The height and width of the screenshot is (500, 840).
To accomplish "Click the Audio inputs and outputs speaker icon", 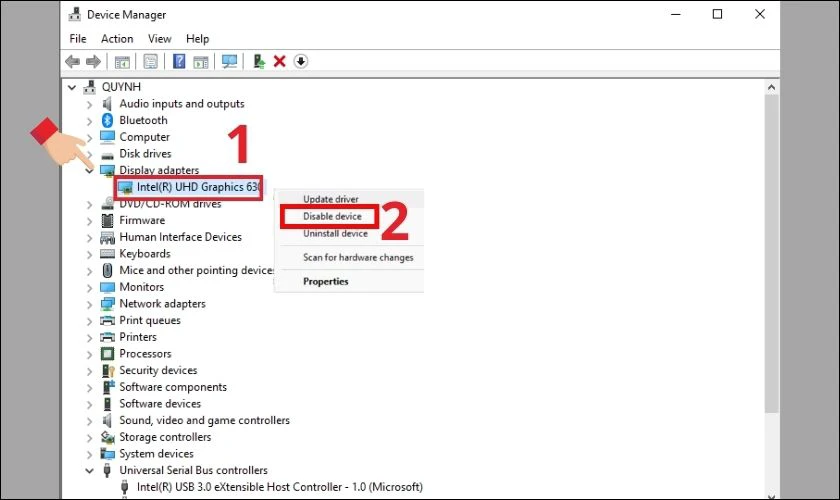I will click(107, 103).
